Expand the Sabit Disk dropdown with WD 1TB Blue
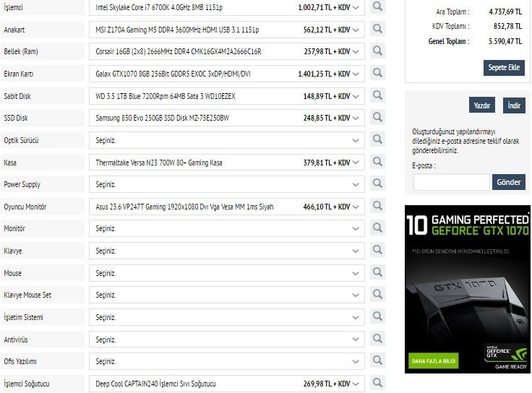This screenshot has width=532, height=393. coord(227,96)
